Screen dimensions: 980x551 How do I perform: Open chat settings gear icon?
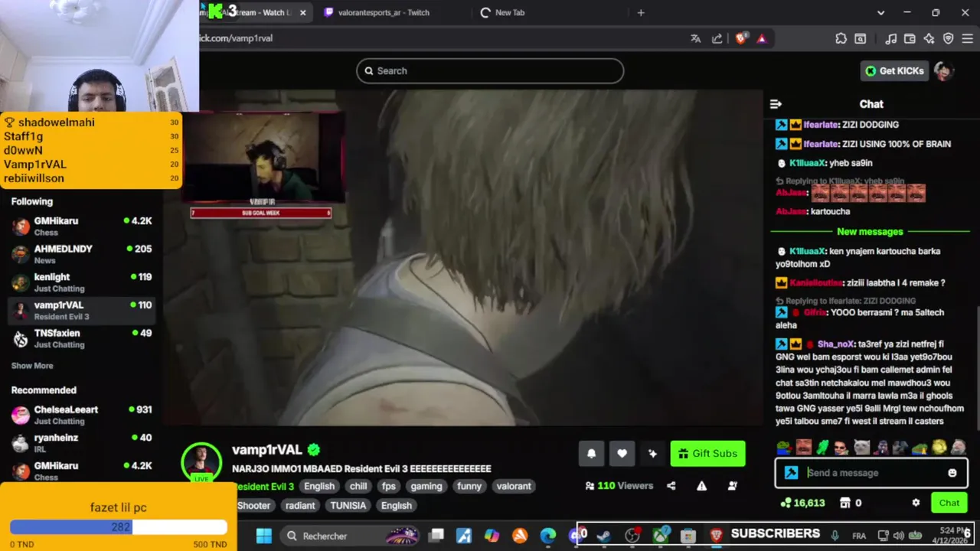[916, 503]
